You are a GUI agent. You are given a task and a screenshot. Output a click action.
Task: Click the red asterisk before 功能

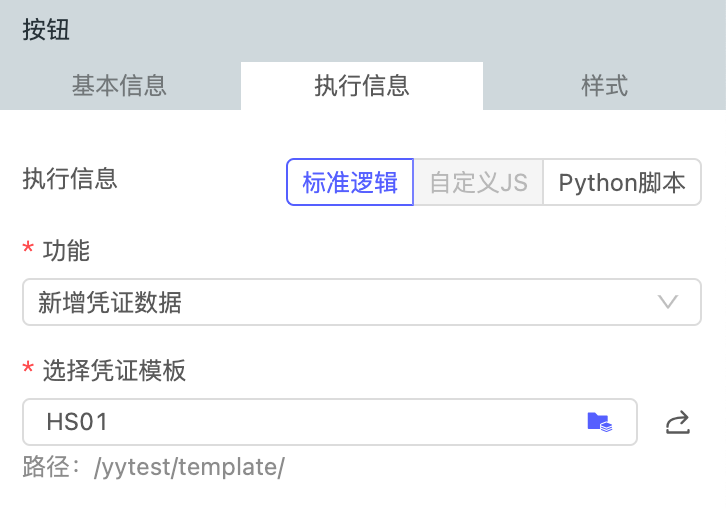point(28,252)
